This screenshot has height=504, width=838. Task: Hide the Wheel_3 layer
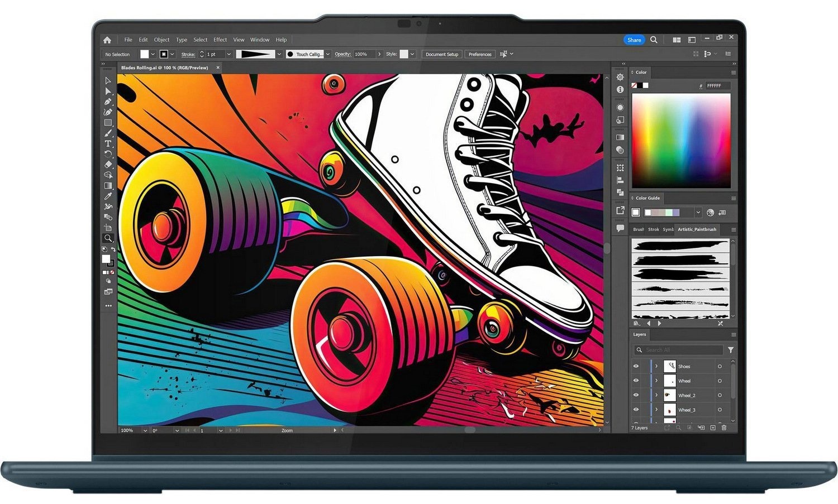tap(636, 410)
